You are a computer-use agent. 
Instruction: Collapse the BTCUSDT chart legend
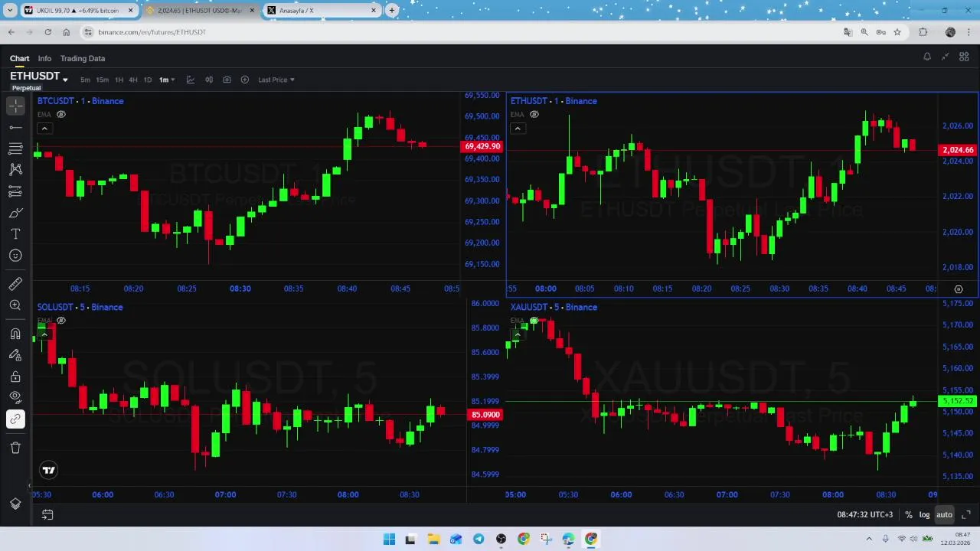tap(44, 129)
